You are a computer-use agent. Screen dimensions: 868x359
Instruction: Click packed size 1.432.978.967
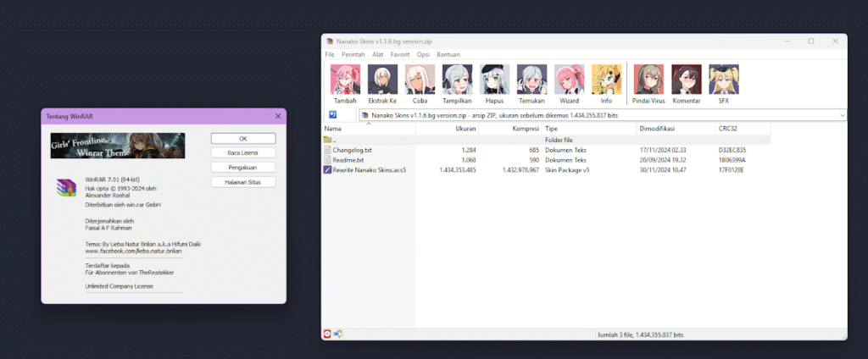521,170
